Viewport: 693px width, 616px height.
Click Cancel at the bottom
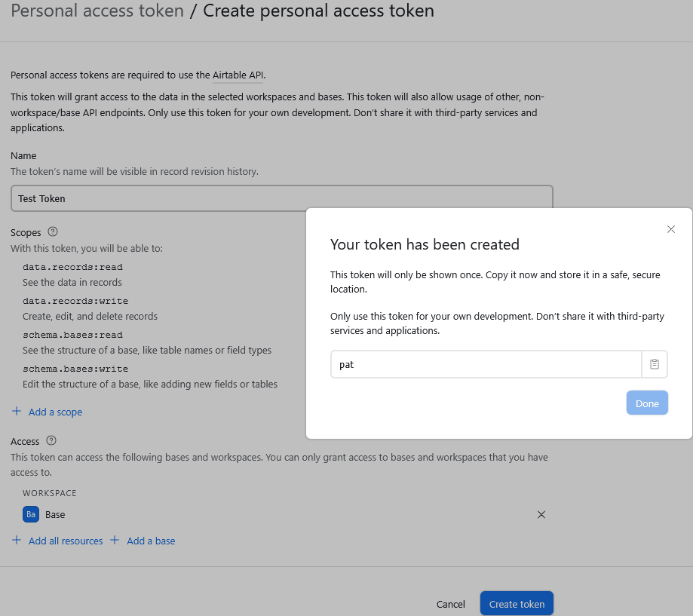tap(450, 603)
